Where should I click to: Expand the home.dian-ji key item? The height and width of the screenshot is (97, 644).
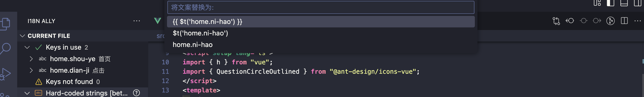click(x=31, y=70)
